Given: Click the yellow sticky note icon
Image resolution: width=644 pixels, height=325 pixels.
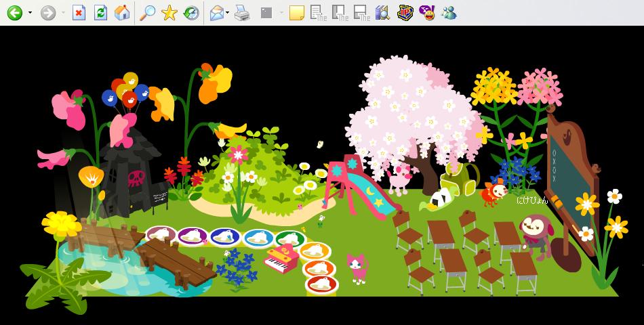Looking at the screenshot, I should 296,13.
